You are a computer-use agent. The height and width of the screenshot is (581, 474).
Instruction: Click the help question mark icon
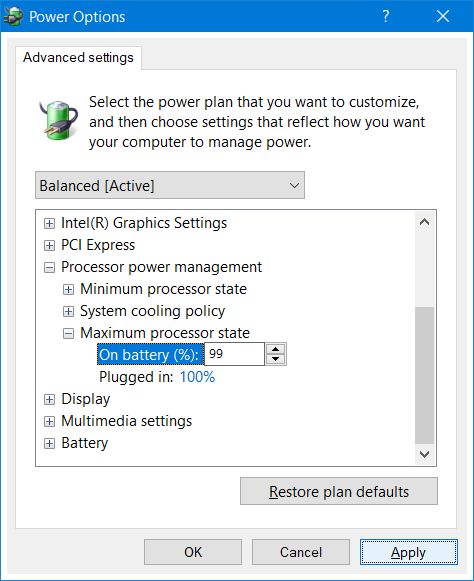click(385, 16)
